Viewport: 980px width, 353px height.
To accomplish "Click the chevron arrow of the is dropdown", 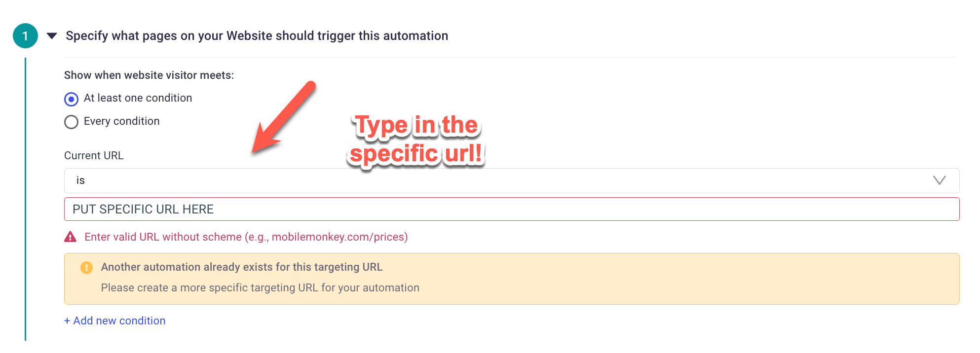I will (940, 180).
